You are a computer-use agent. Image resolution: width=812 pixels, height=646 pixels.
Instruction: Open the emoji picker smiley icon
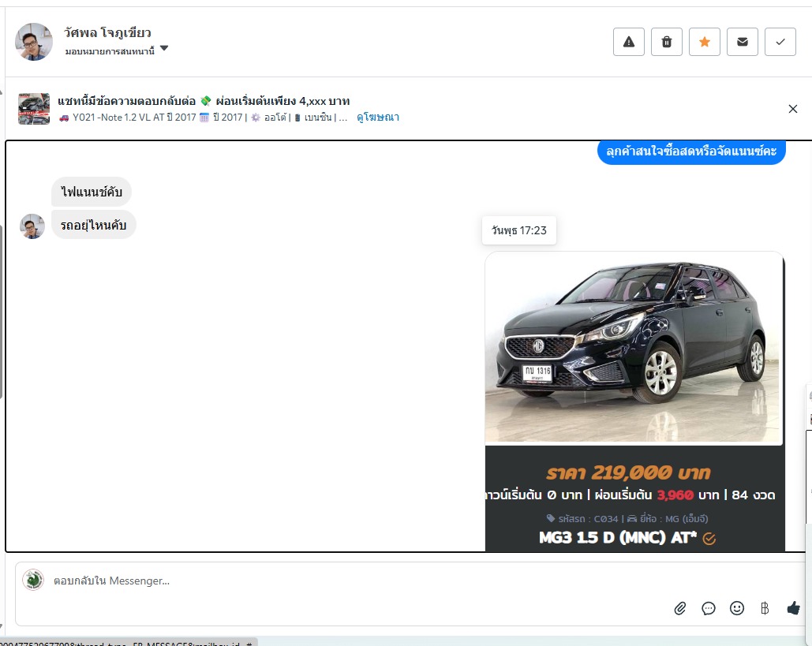[x=737, y=608]
